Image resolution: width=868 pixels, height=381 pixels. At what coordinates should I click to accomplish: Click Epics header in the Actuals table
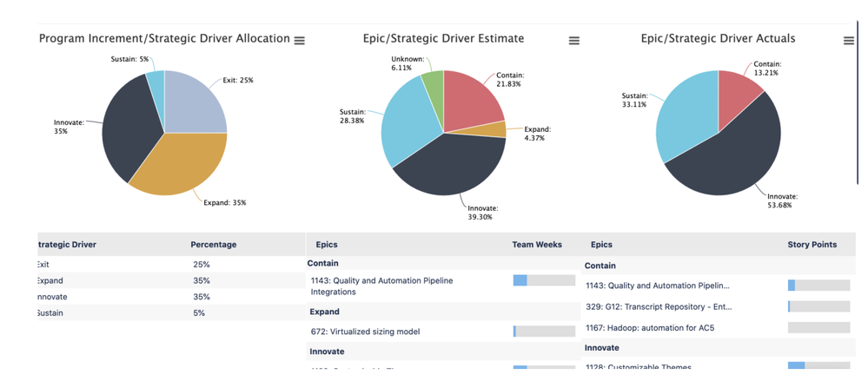coord(602,245)
